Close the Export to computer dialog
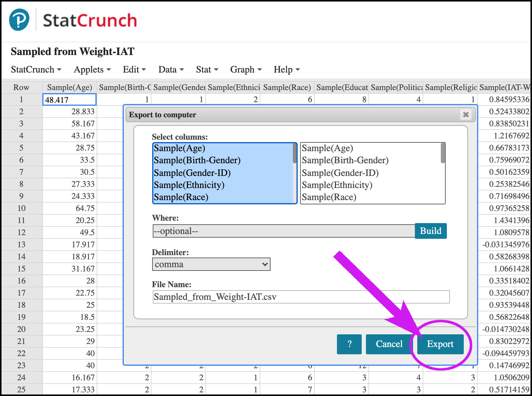The width and height of the screenshot is (532, 396). click(x=466, y=115)
